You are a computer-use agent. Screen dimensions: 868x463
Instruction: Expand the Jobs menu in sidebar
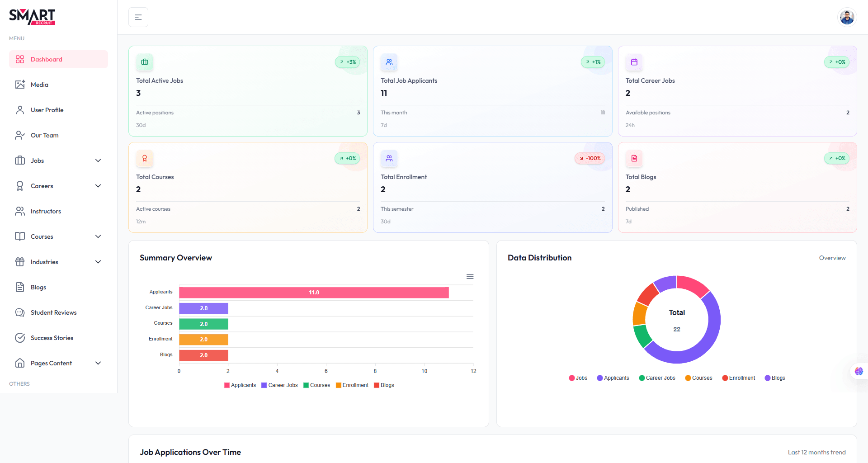(98, 160)
